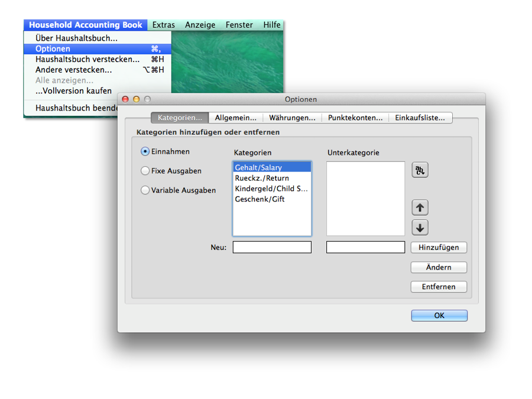Enable the Variable Ausgaben radio option
Viewport: 532px width, 399px height.
click(145, 190)
